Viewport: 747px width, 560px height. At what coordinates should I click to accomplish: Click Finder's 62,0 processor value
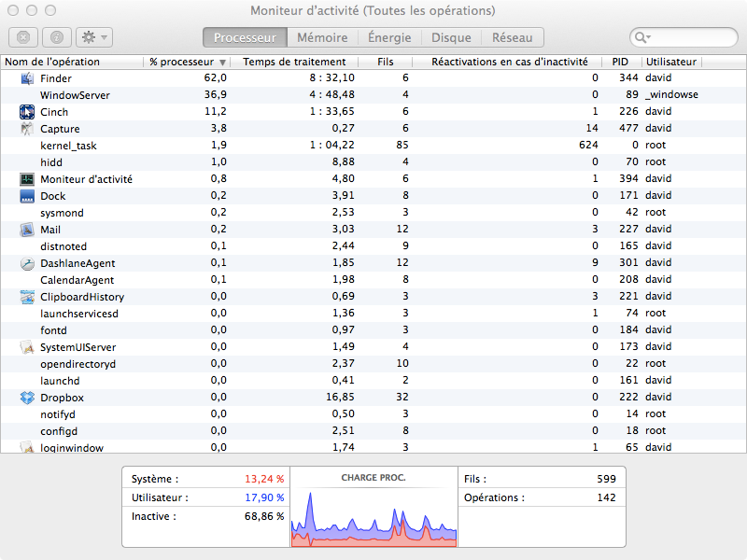point(216,77)
